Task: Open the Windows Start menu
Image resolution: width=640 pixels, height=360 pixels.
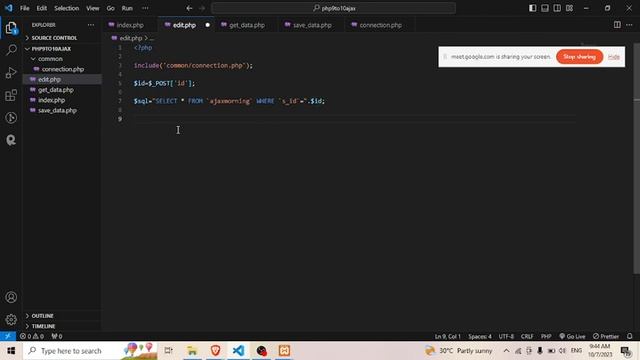Action: [x=11, y=351]
